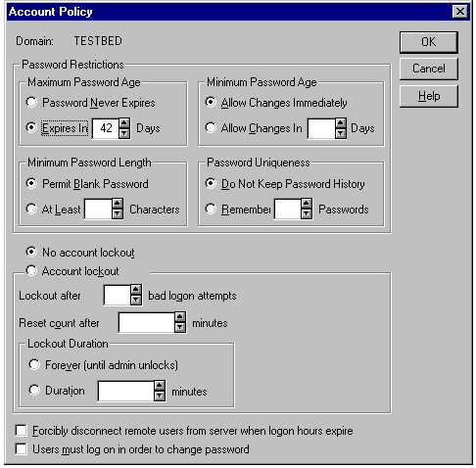Image resolution: width=476 pixels, height=468 pixels.
Task: Confirm the policy with OK button
Action: pos(429,42)
